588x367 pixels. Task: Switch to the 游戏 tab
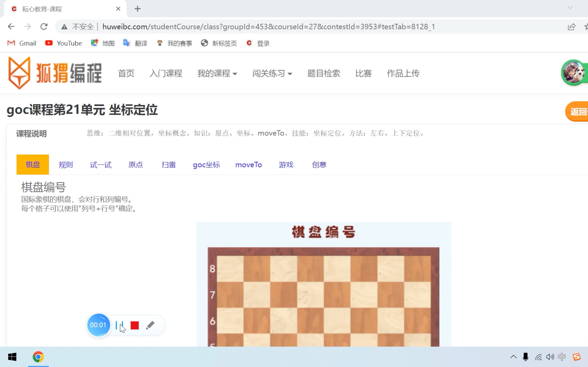click(x=286, y=165)
